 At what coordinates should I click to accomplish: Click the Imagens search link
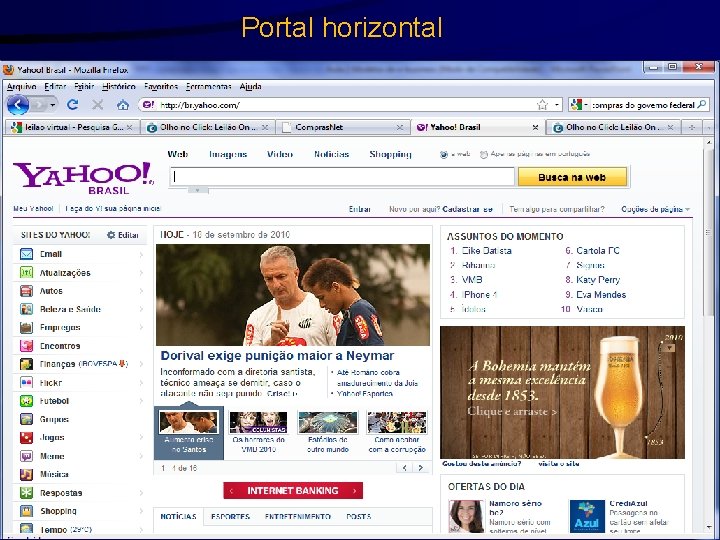point(228,154)
